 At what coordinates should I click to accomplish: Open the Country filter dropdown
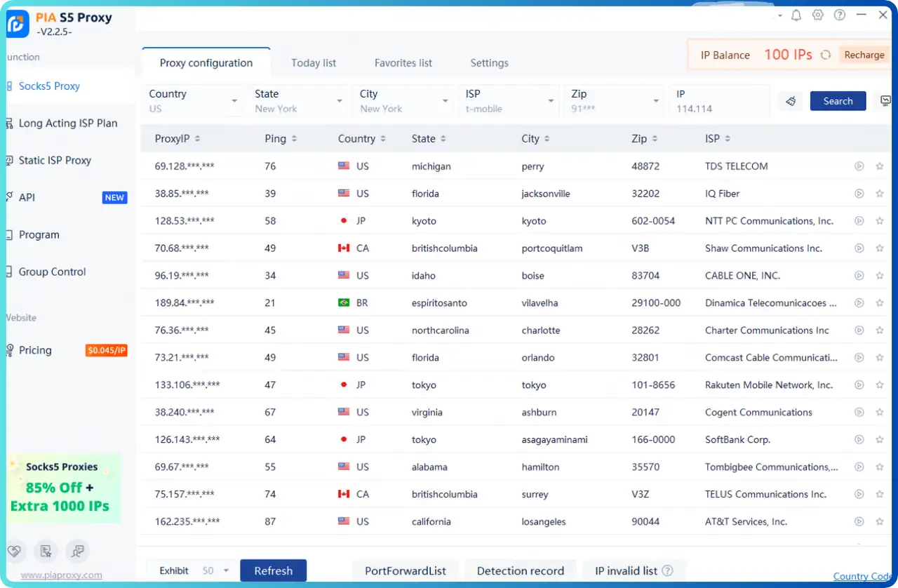193,100
